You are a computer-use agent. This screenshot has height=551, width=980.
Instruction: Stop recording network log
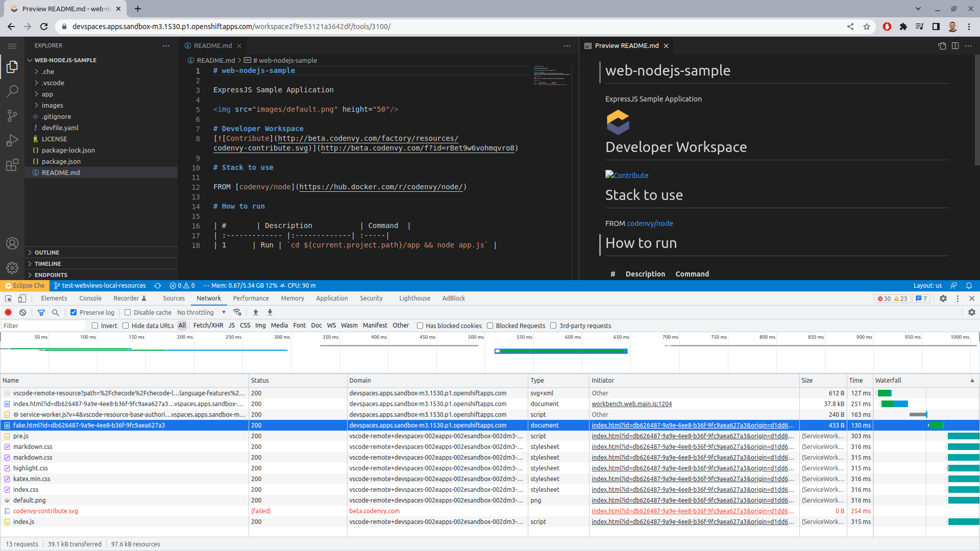coord(8,312)
